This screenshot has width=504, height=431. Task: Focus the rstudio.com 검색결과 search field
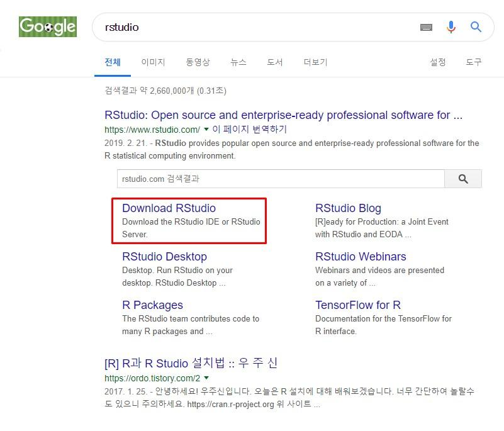[281, 179]
